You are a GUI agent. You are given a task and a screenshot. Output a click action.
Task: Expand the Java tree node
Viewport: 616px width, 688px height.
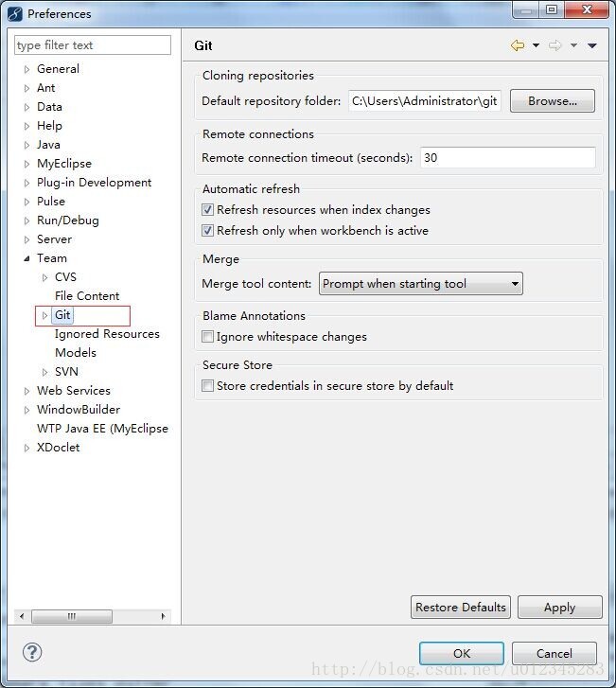(26, 145)
